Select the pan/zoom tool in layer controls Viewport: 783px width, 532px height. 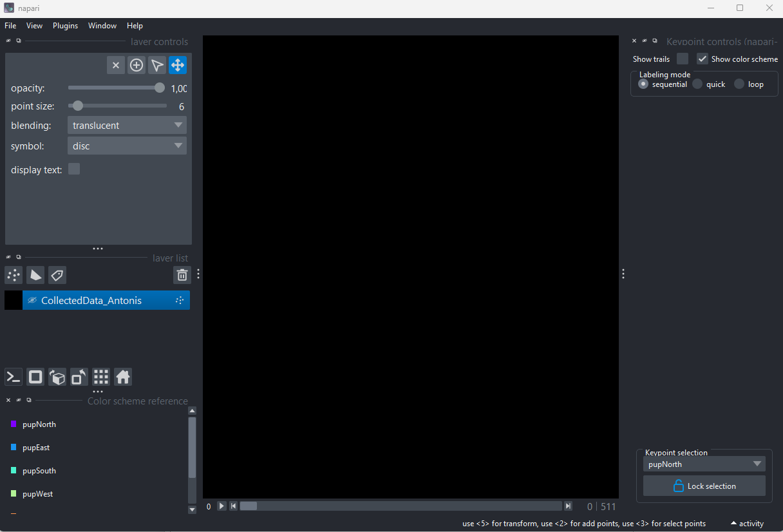click(178, 64)
